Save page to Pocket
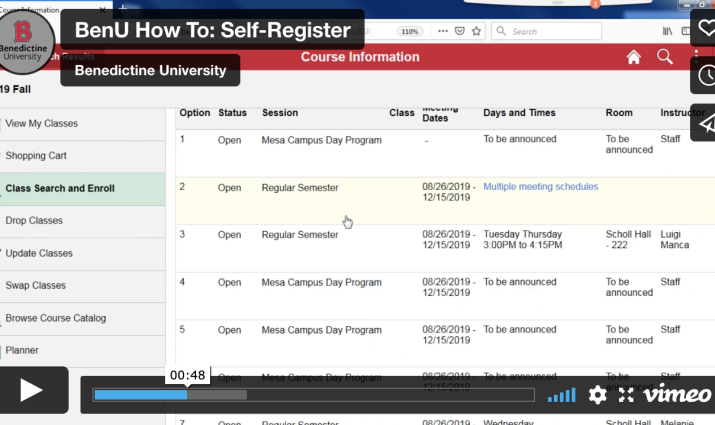 click(458, 31)
